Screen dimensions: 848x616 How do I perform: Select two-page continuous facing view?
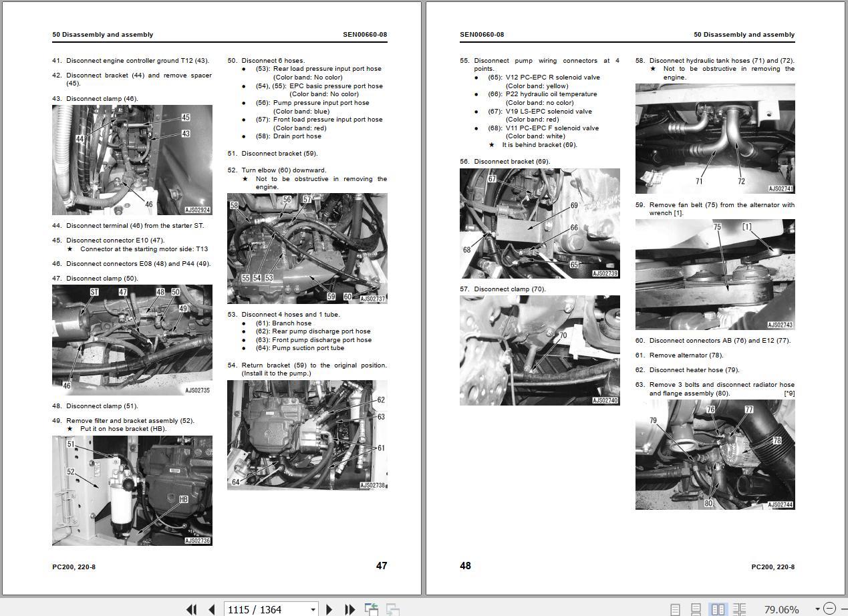[739, 609]
